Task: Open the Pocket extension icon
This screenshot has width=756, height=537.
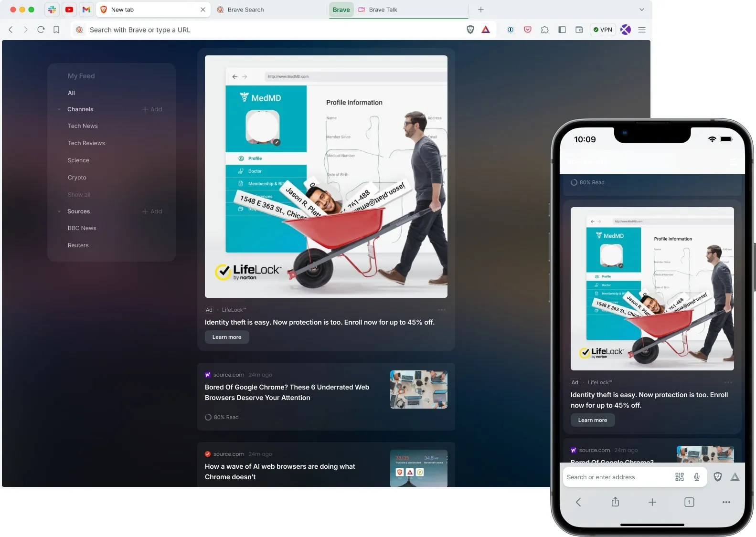Action: pyautogui.click(x=528, y=30)
